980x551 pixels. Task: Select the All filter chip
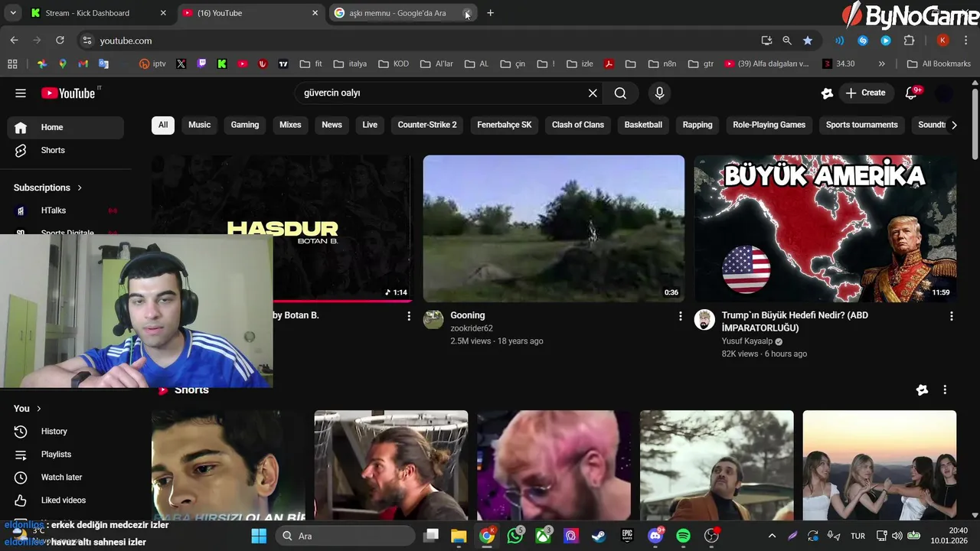click(163, 125)
